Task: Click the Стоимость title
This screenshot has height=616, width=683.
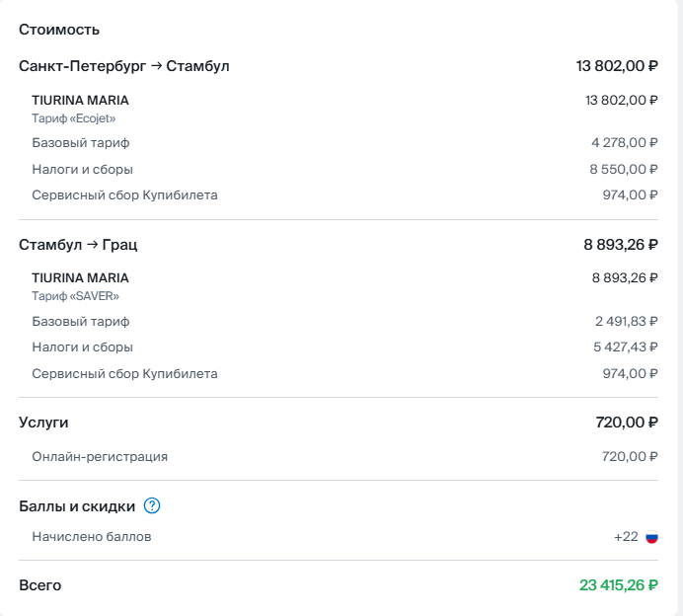Action: pos(59,30)
